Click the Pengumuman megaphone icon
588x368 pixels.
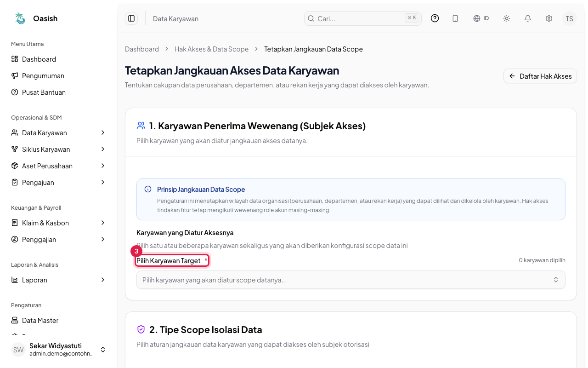tap(15, 75)
